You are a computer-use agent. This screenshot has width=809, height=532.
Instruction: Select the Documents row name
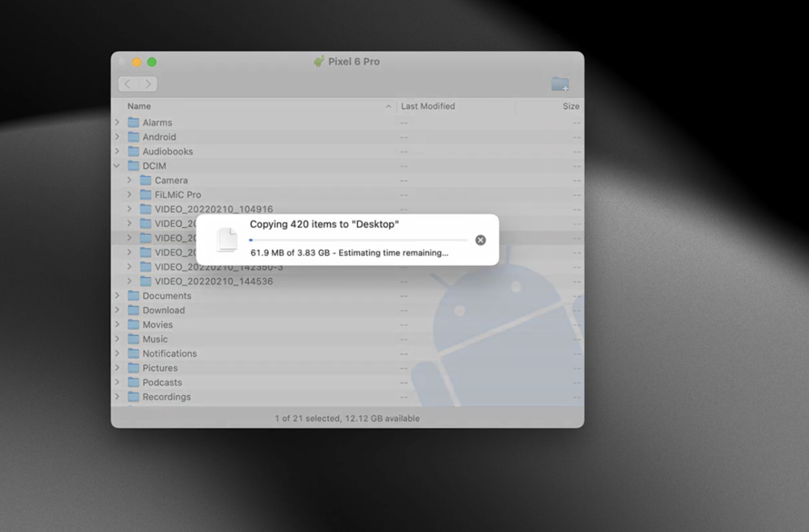tap(167, 296)
